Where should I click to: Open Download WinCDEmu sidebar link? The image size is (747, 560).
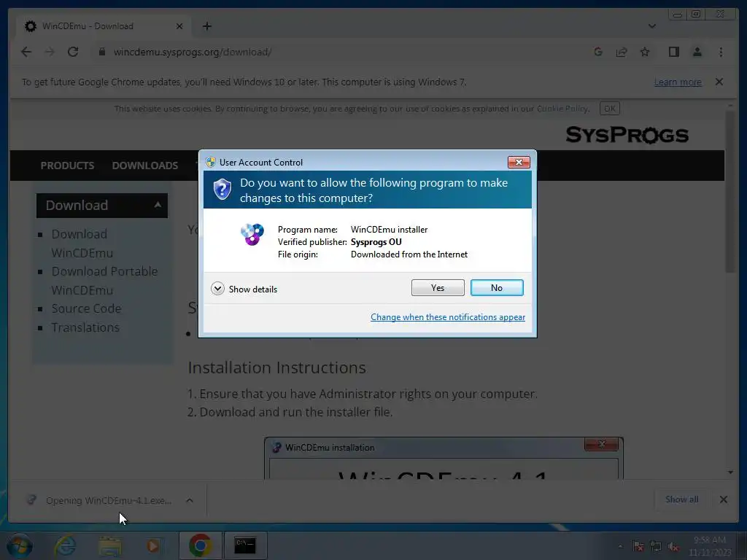click(82, 244)
